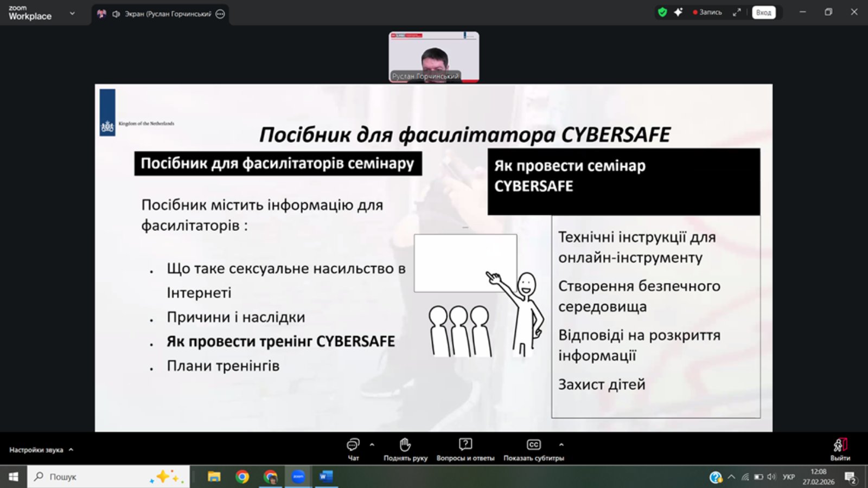
Task: Open screen share options ellipsis menu
Action: tap(220, 14)
